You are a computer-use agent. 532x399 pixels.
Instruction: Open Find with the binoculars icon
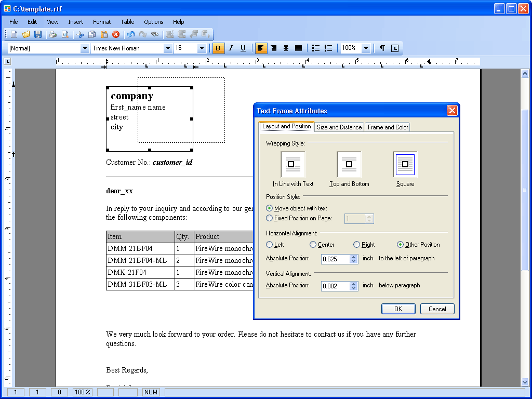[x=155, y=34]
